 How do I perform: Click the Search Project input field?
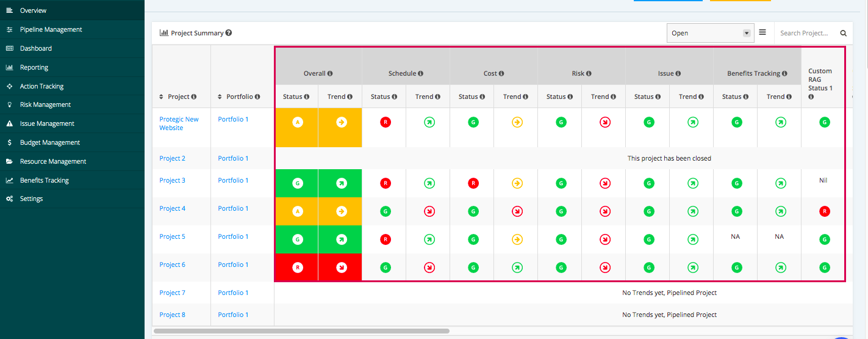(x=804, y=33)
